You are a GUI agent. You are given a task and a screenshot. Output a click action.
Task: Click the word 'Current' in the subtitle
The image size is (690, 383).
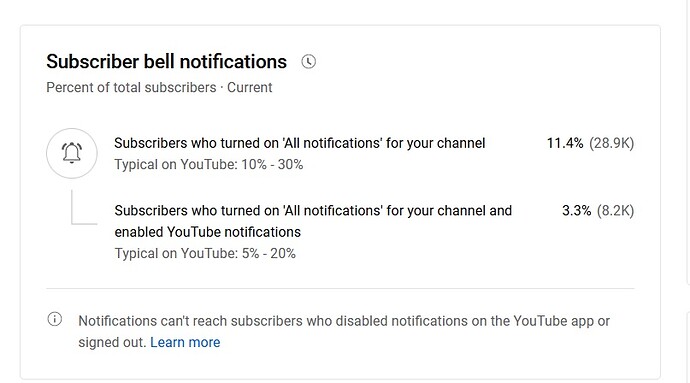(250, 88)
